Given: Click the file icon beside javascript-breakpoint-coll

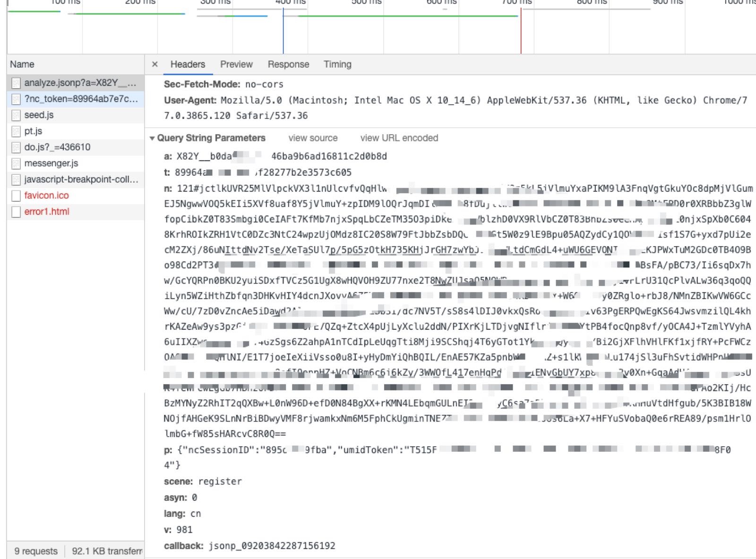Looking at the screenshot, I should click(16, 180).
